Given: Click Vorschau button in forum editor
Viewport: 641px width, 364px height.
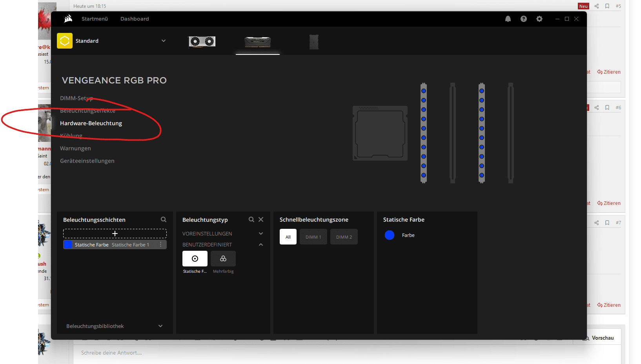Looking at the screenshot, I should (x=599, y=338).
